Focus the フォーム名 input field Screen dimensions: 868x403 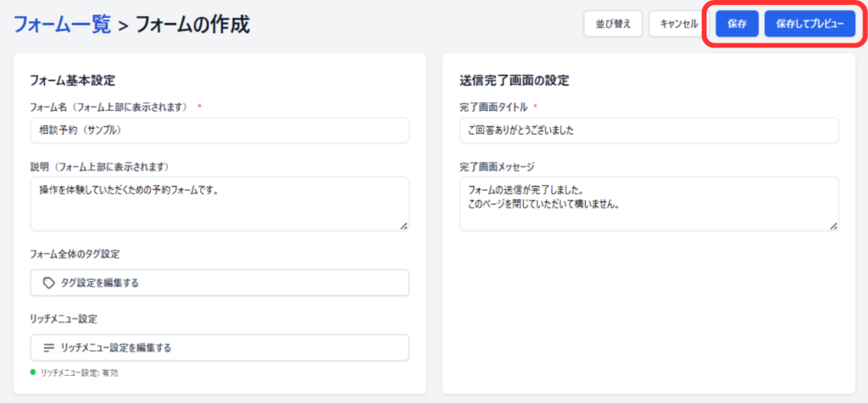point(220,130)
